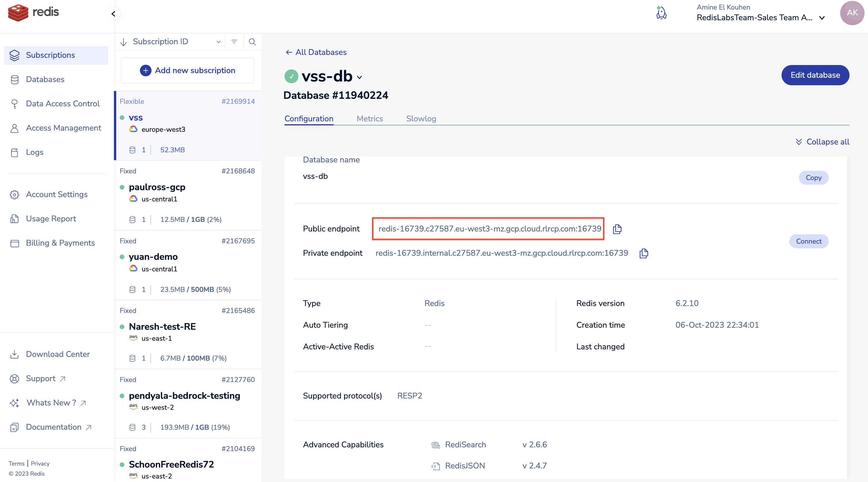
Task: Go back to All Databases
Action: pos(316,52)
